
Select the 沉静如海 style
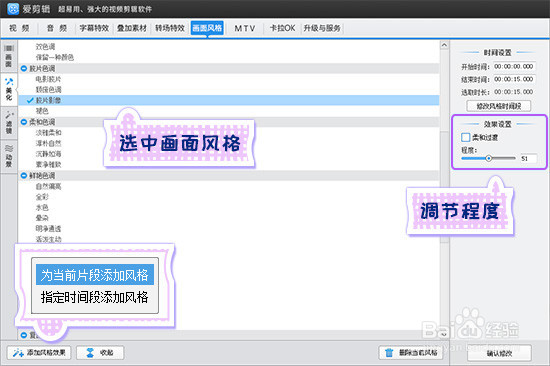pos(48,154)
